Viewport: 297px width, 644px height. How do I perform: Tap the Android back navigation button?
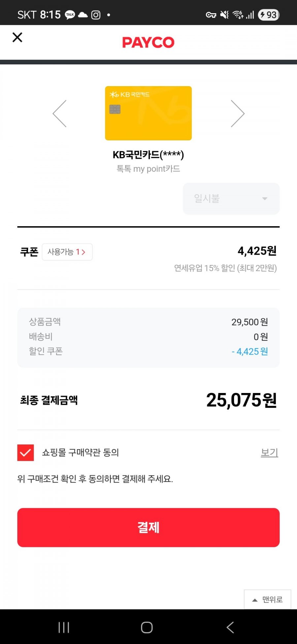(230, 627)
